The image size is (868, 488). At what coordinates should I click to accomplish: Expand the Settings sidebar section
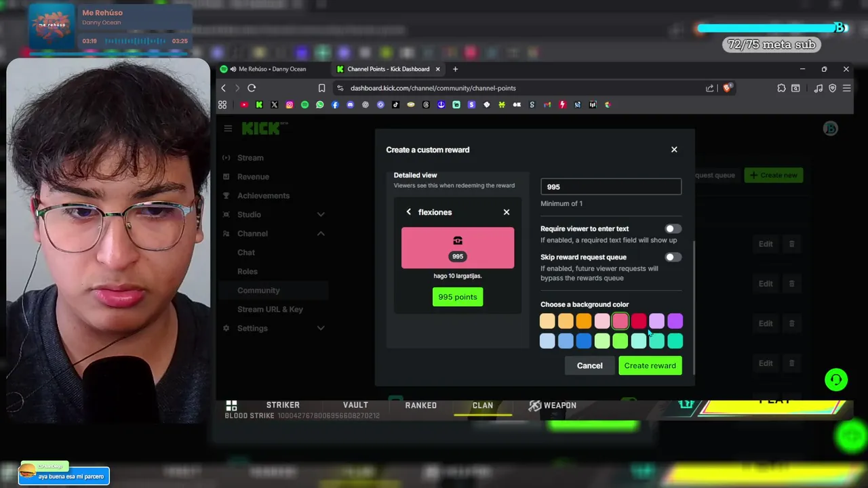point(321,329)
